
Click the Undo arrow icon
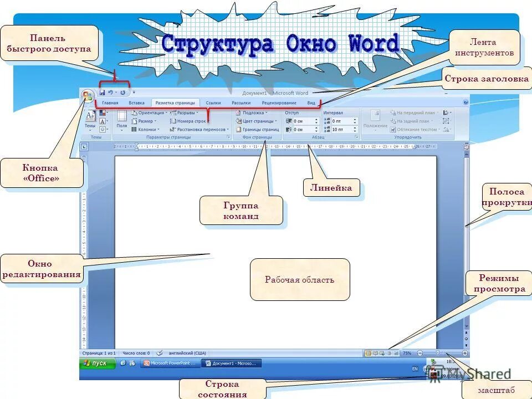[110, 93]
